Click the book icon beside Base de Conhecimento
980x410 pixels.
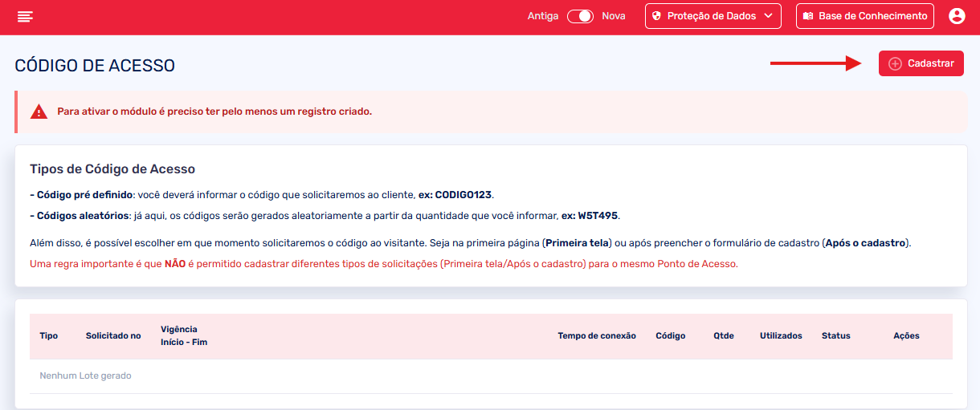point(807,16)
